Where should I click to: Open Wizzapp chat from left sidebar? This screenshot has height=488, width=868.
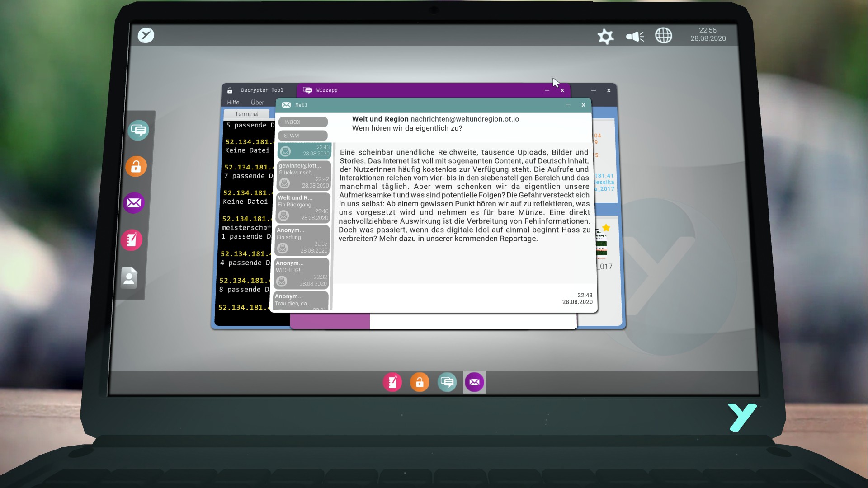[x=138, y=130]
